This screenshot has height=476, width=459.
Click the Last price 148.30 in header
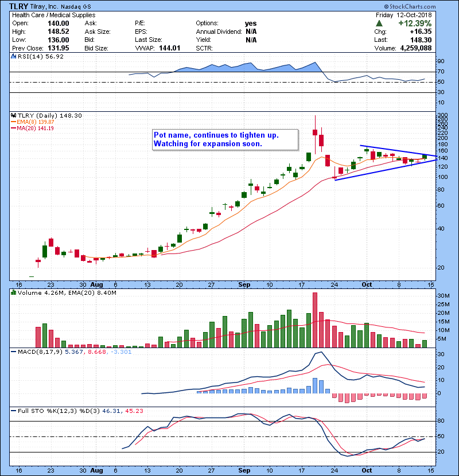(x=421, y=40)
